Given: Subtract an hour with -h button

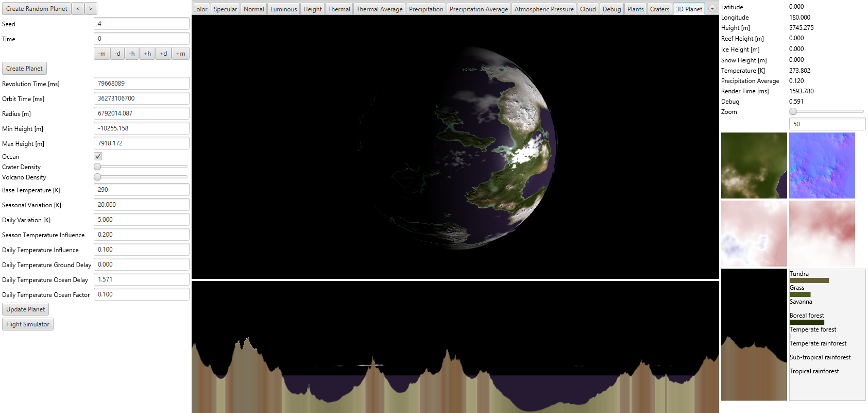Looking at the screenshot, I should click(132, 54).
